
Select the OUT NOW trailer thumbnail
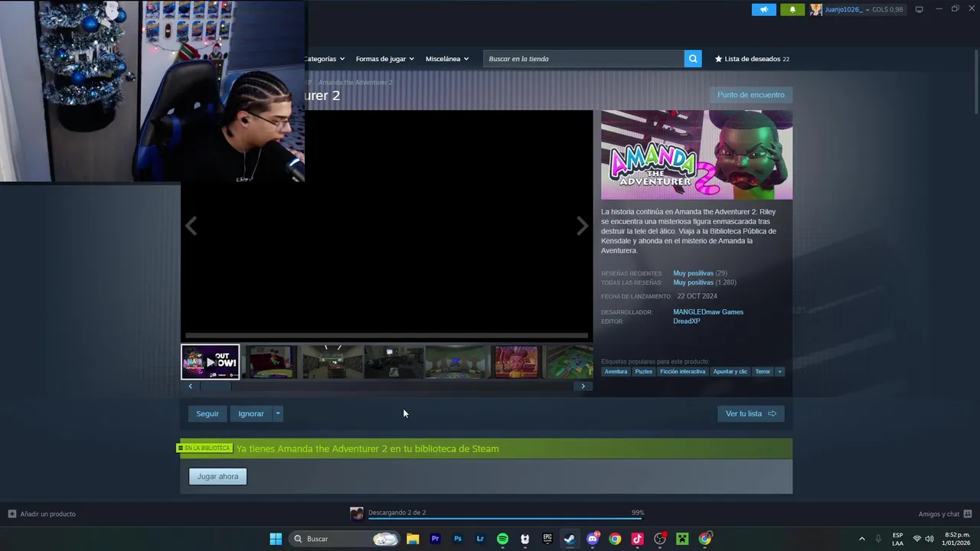(211, 362)
